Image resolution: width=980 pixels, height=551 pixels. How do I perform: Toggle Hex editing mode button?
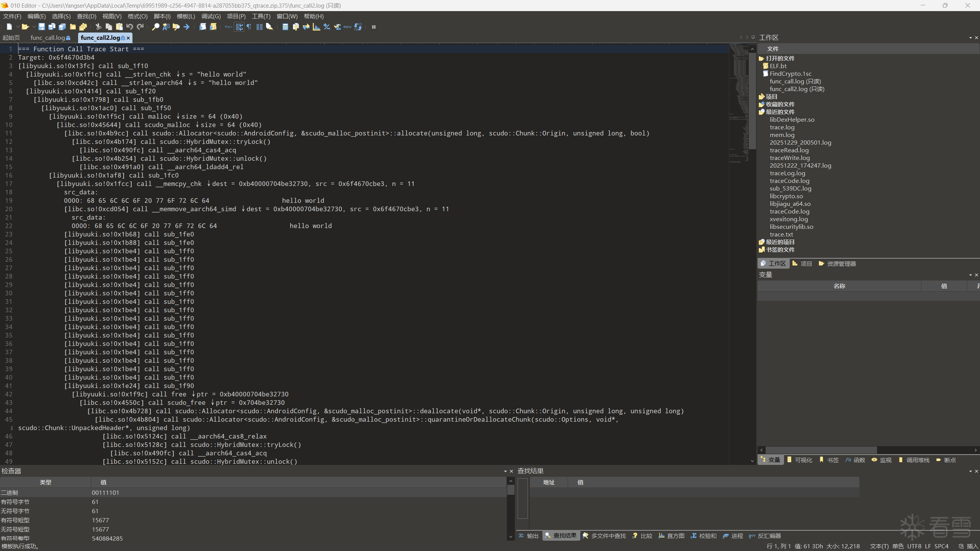[228, 27]
